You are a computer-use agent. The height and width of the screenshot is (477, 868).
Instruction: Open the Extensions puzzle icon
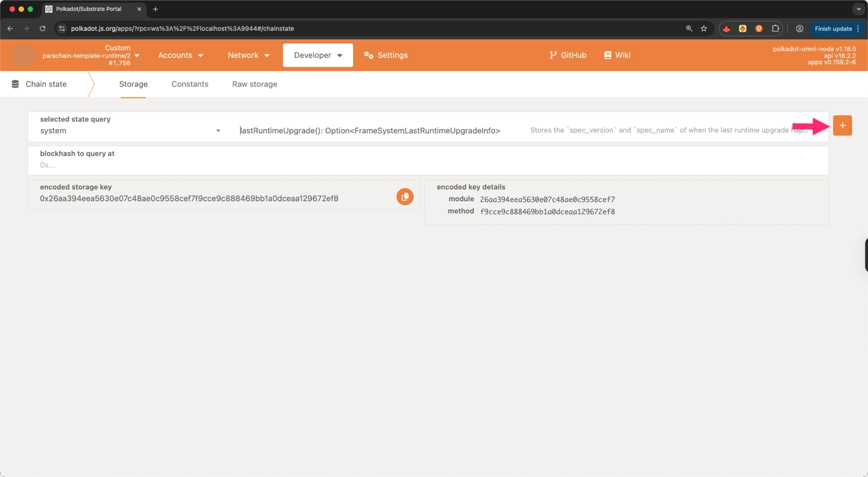point(775,28)
